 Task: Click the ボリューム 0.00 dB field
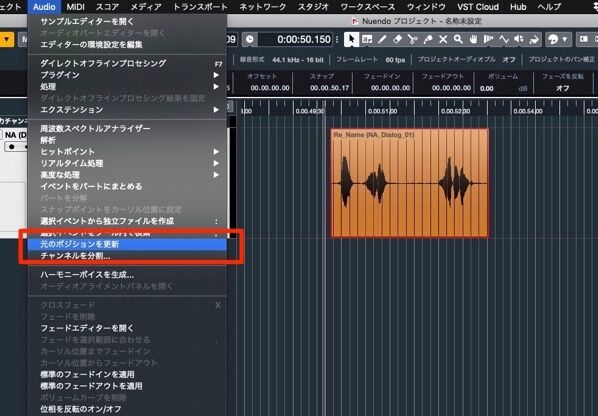tap(503, 88)
